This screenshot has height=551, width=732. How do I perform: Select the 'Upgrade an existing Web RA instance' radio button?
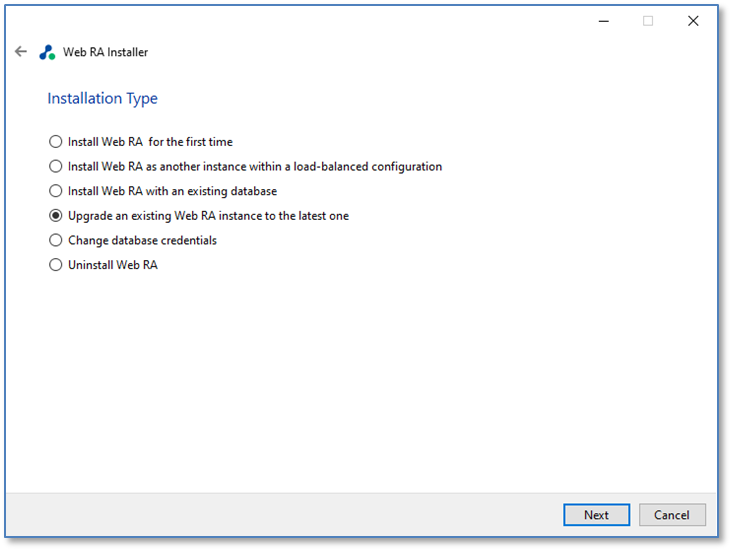(x=56, y=215)
